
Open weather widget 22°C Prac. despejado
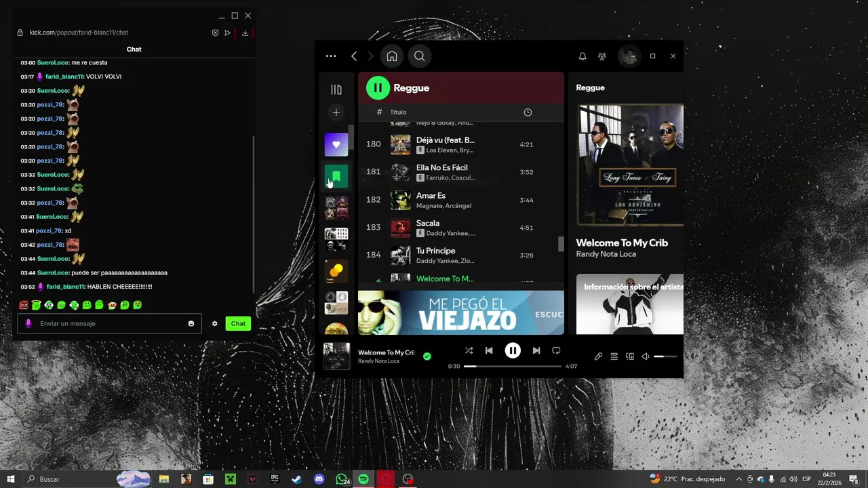(687, 479)
